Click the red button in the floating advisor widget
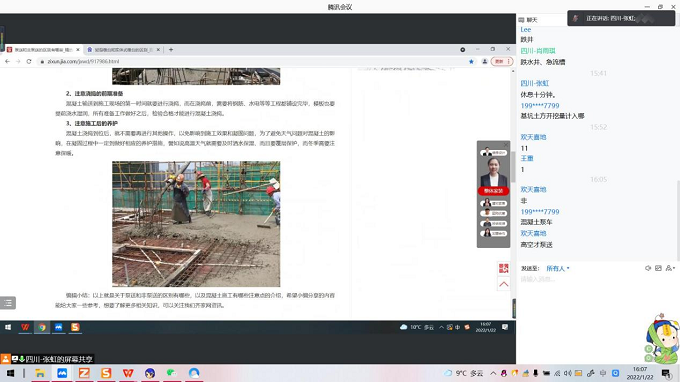Viewport: 680px width, 382px height. (x=493, y=191)
